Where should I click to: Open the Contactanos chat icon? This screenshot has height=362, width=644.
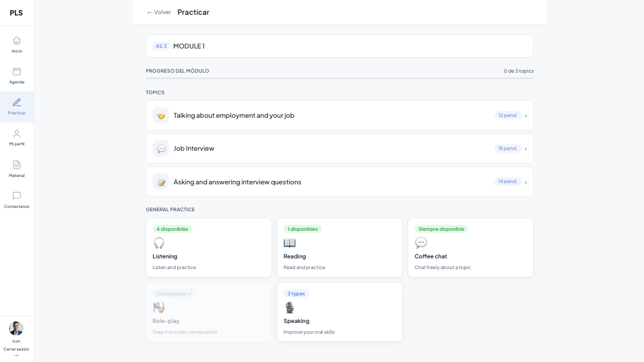17,196
